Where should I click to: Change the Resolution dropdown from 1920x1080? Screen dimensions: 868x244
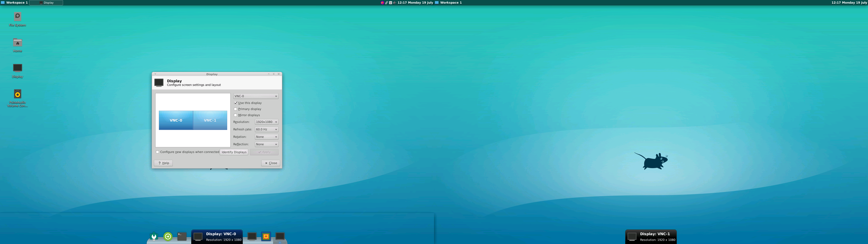(266, 122)
